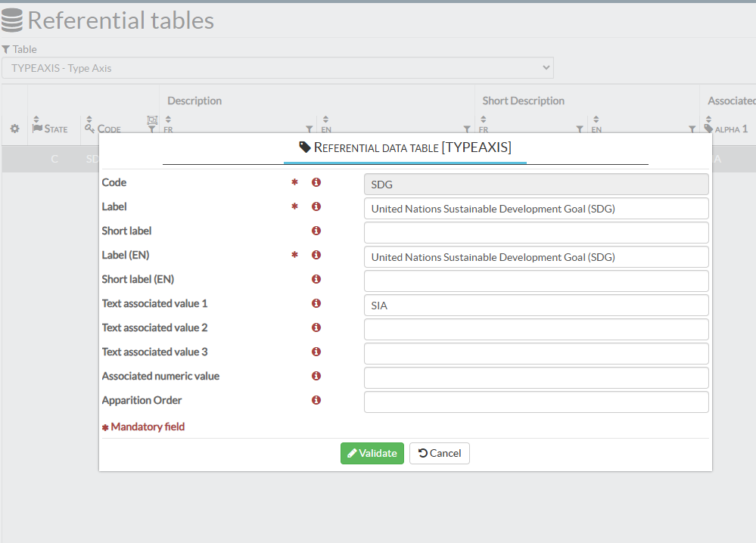Viewport: 756px width, 543px height.
Task: Click the Apparition Order input field
Action: click(536, 402)
